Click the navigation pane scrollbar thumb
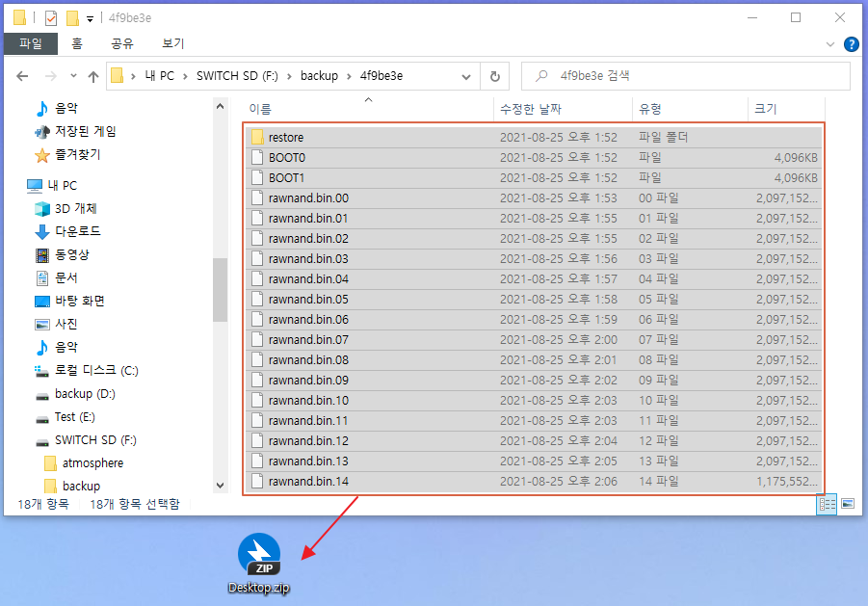The width and height of the screenshot is (868, 606). tap(221, 289)
